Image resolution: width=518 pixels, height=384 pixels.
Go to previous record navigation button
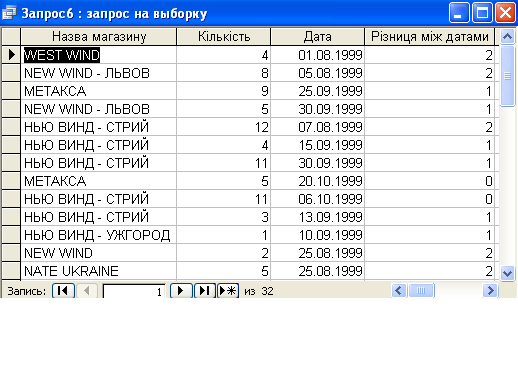[87, 291]
